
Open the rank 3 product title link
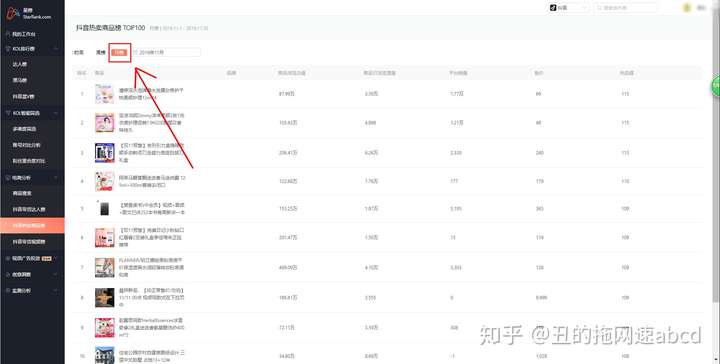coord(152,153)
